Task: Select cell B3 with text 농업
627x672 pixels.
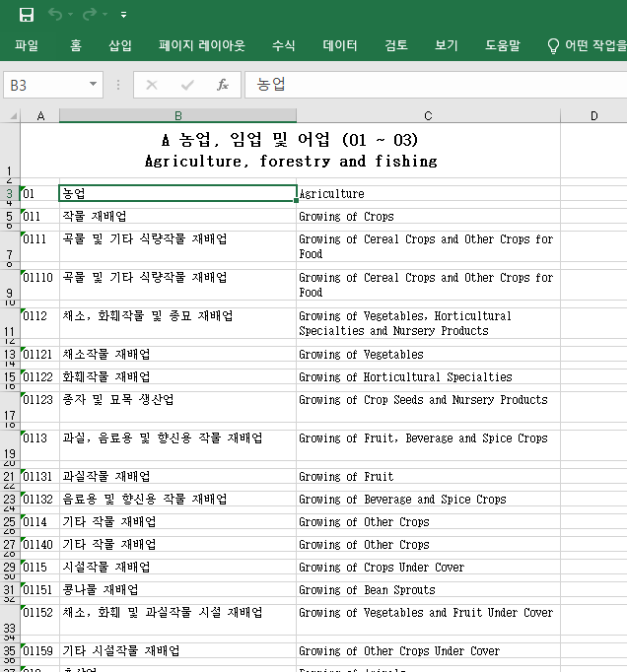Action: tap(178, 193)
